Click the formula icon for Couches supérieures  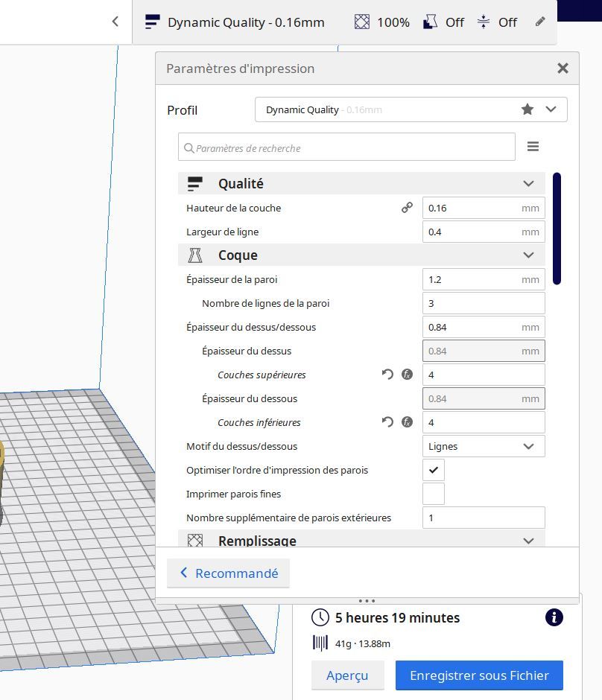click(407, 374)
